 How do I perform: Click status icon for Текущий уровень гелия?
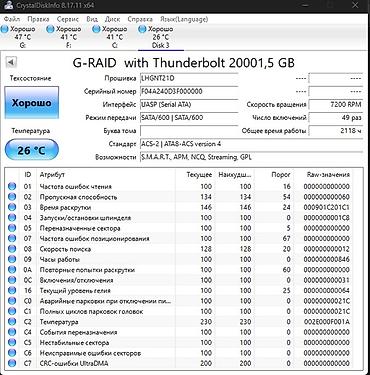[x=12, y=290]
